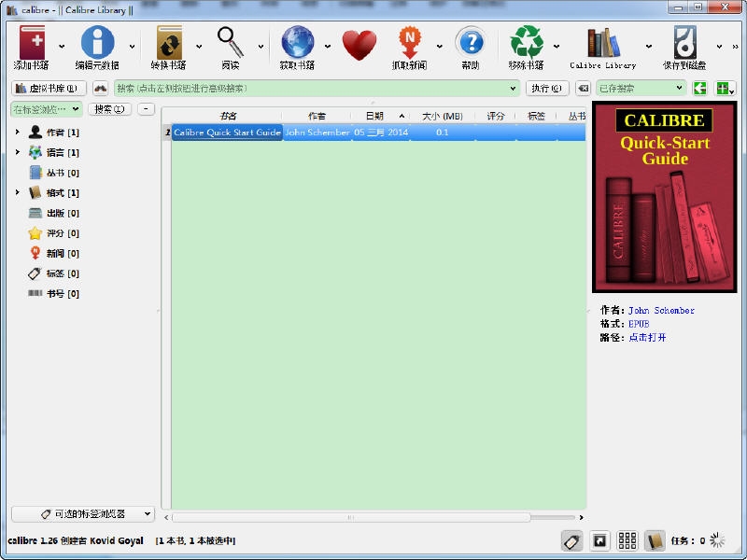
Task: Click Convert books (转换书籍) icon
Action: point(169,43)
